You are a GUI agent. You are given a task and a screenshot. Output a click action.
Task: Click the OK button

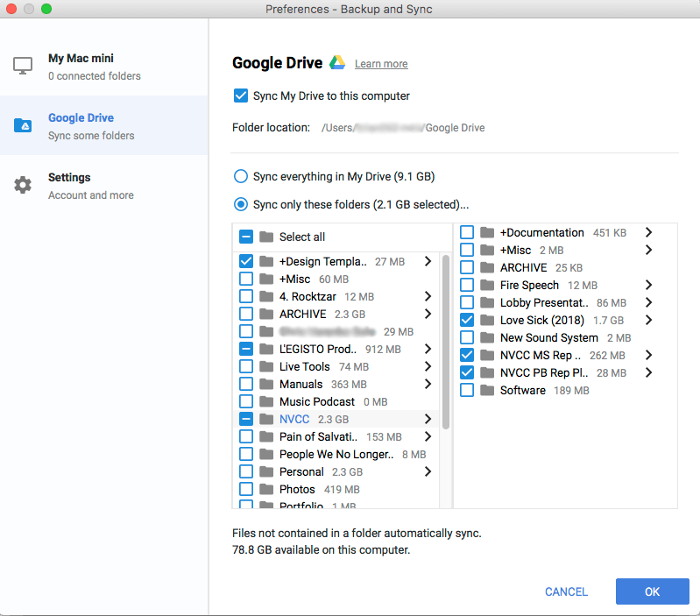pyautogui.click(x=652, y=591)
